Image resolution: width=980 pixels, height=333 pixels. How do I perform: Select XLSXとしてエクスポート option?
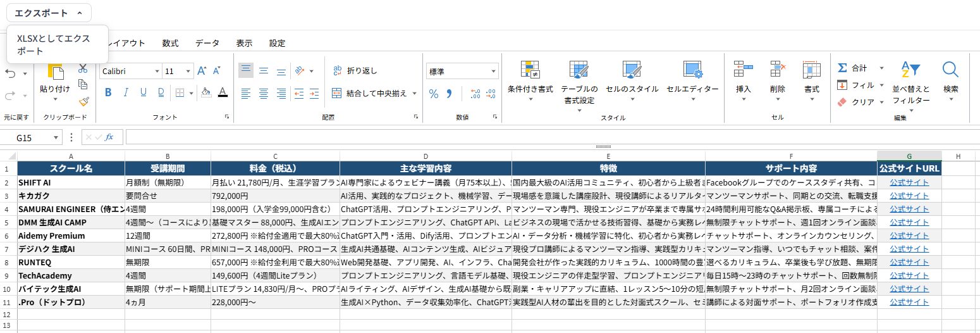[x=54, y=44]
